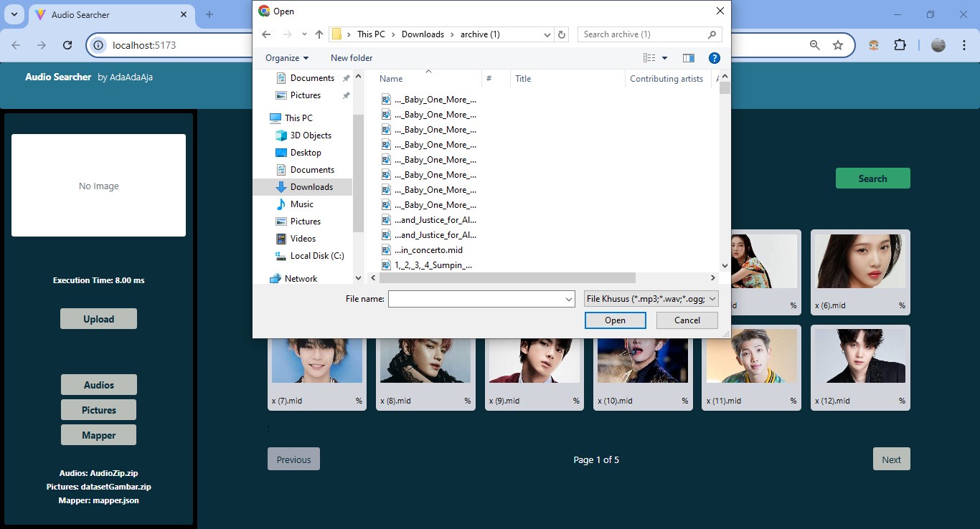
Task: Select 3D Objects in the navigation pane
Action: pos(311,135)
